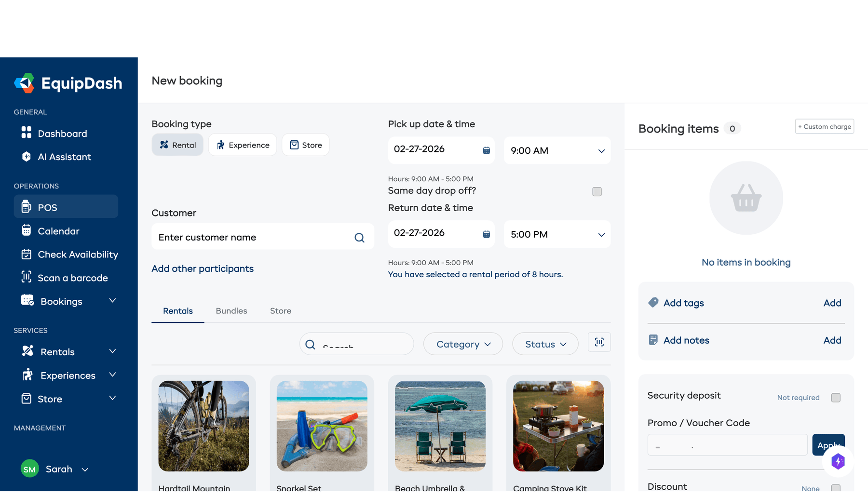Open the 9:00 AM pickup time dropdown
Viewport: 868px width, 497px height.
[x=556, y=150]
